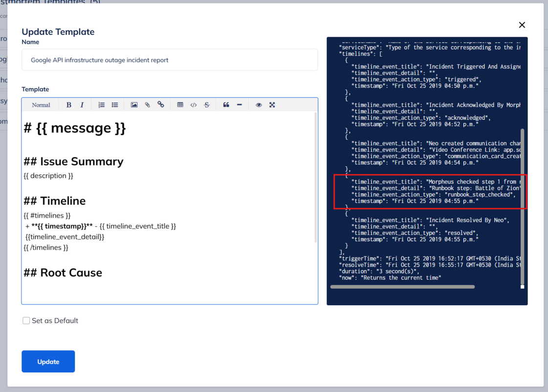Insert a blockquote

pos(226,105)
